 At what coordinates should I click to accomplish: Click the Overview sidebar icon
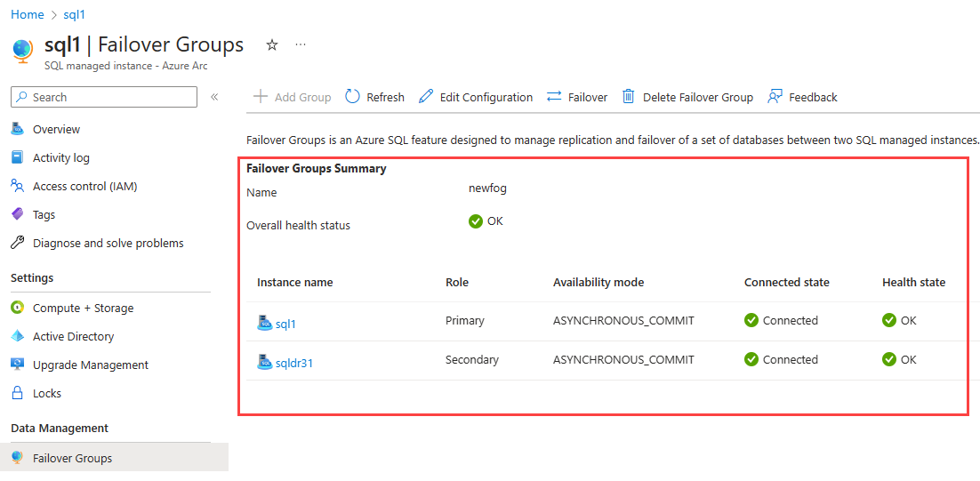pos(18,129)
